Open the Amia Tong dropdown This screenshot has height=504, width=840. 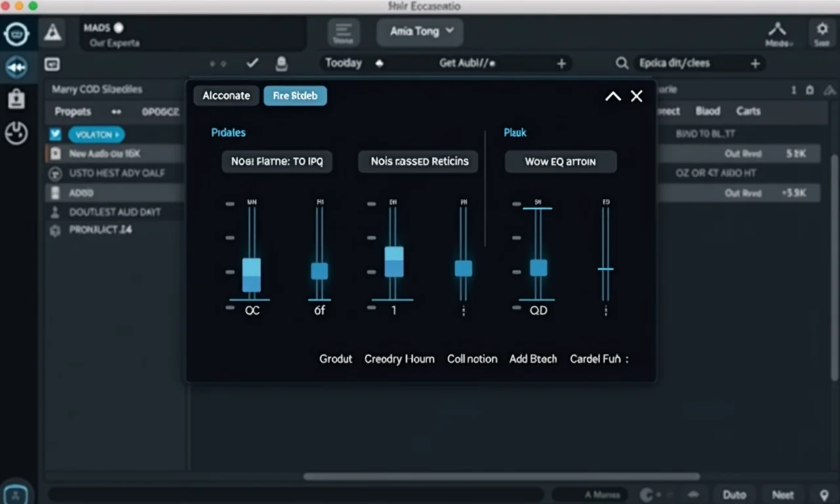pos(419,31)
